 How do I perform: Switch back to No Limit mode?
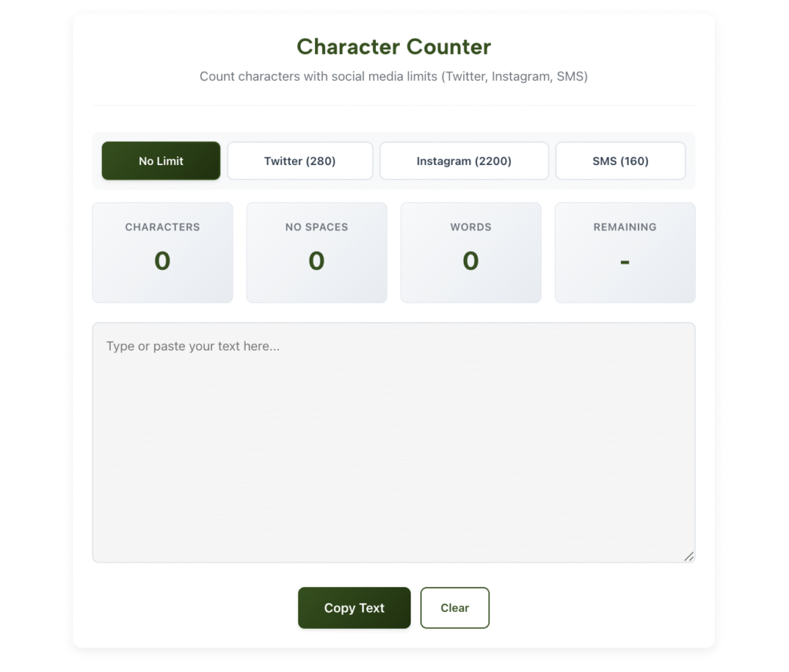pos(160,160)
